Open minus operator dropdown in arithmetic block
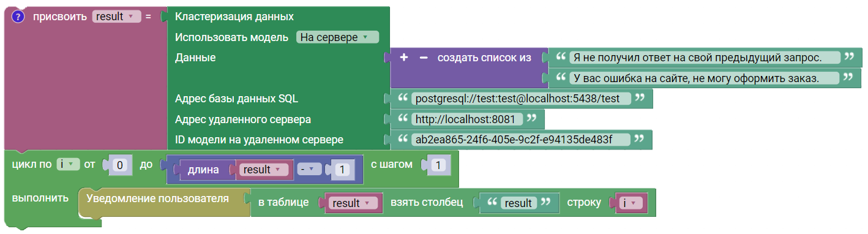This screenshot has height=234, width=868. pos(306,170)
